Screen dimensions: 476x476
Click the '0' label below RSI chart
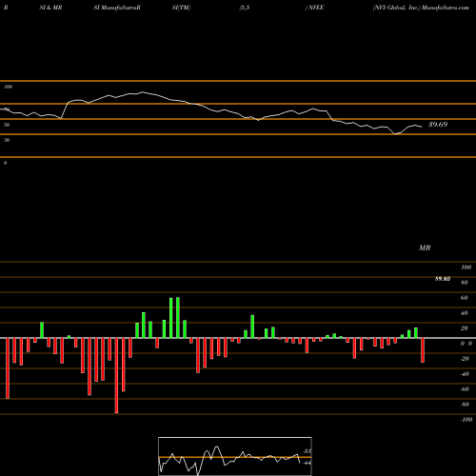(x=5, y=163)
